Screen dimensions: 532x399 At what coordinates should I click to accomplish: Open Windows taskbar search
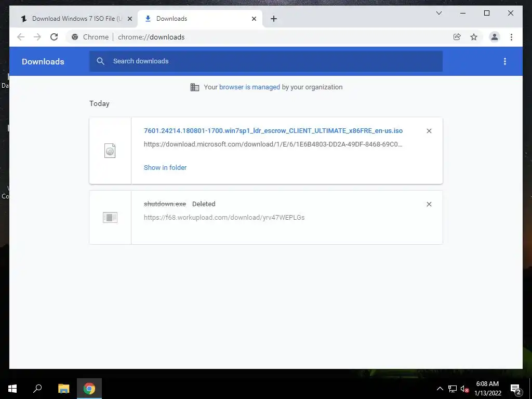tap(37, 389)
